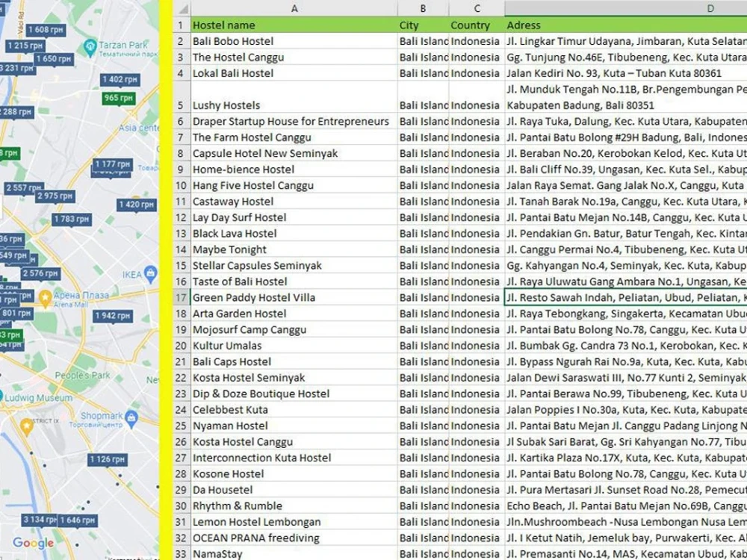The image size is (747, 560).
Task: Click the IKEA shopping pin icon
Action: point(151,273)
